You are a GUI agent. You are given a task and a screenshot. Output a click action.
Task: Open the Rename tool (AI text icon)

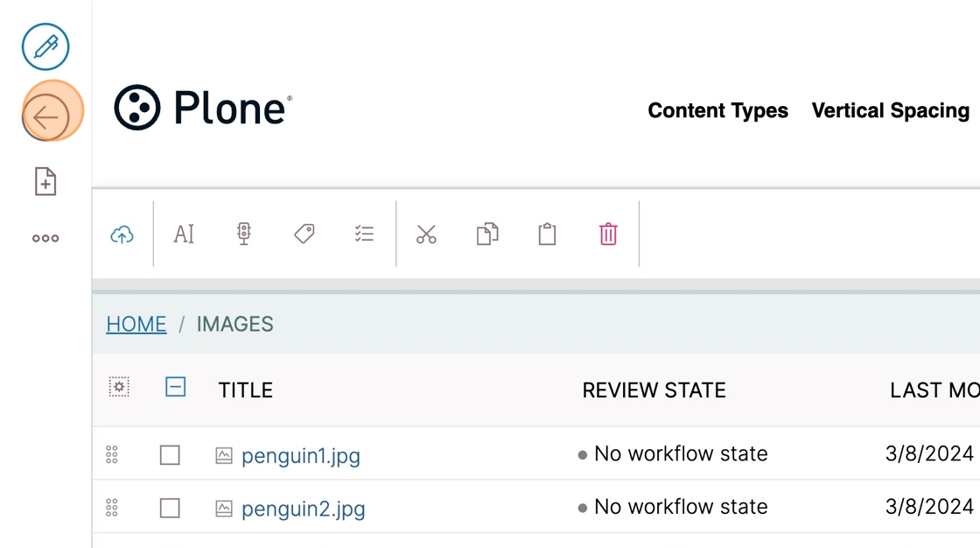click(x=184, y=234)
